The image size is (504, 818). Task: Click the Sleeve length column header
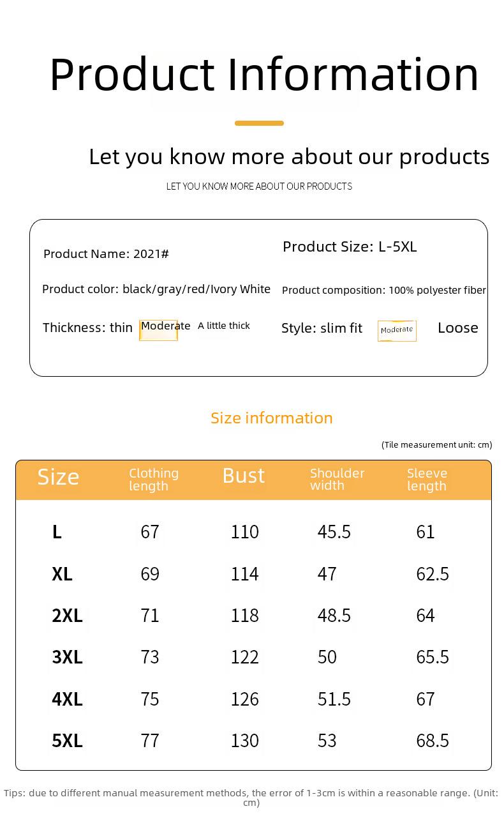(x=427, y=480)
